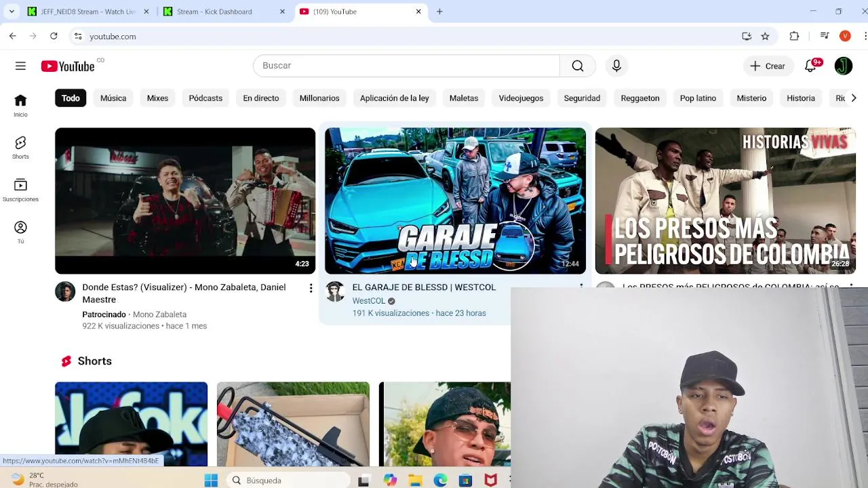Viewport: 868px width, 488px height.
Task: Select the Pop latino filter chip
Action: tap(698, 98)
